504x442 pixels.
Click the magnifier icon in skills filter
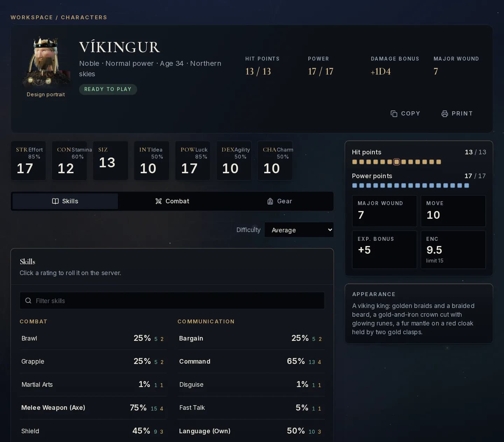(28, 301)
